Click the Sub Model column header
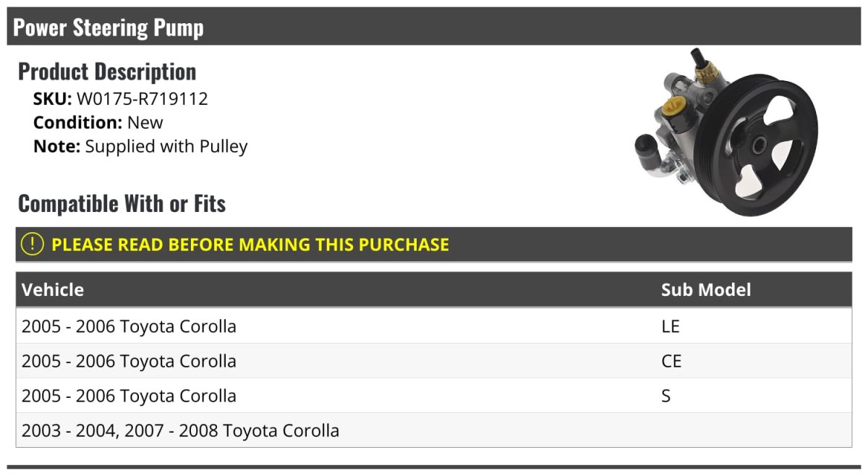The image size is (868, 476). coord(705,290)
